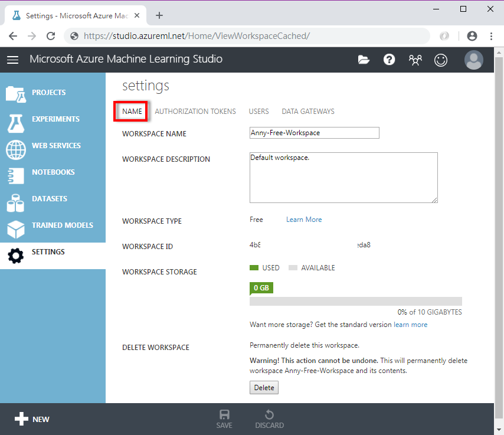Reload the page in the browser

pyautogui.click(x=51, y=36)
